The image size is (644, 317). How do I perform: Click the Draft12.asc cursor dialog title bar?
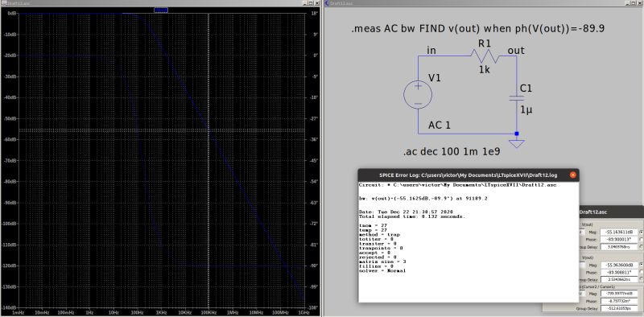(612, 212)
